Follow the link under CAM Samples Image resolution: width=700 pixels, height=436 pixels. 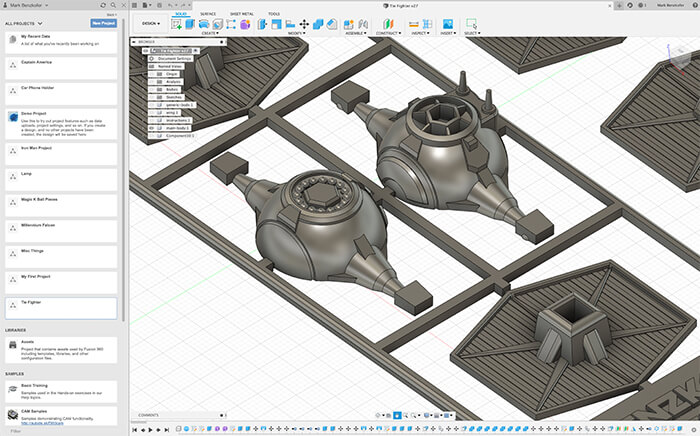click(42, 423)
